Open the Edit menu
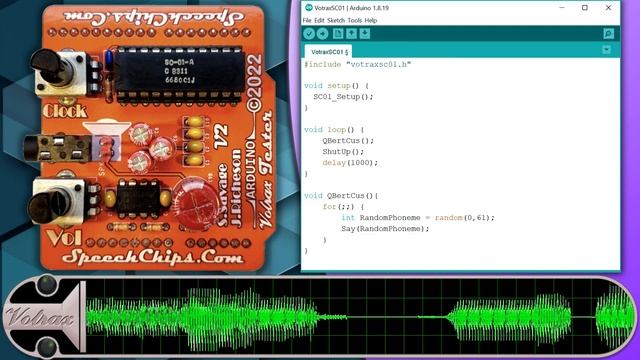This screenshot has width=640, height=360. click(319, 20)
